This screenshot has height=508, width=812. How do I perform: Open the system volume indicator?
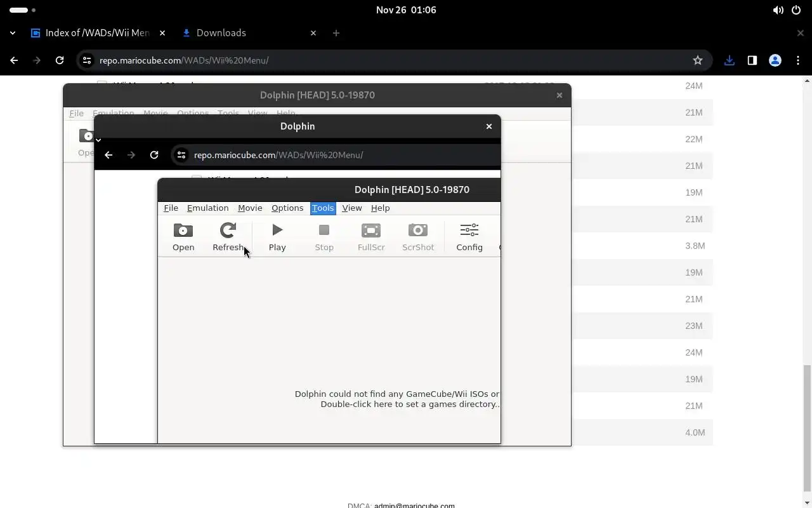point(778,10)
